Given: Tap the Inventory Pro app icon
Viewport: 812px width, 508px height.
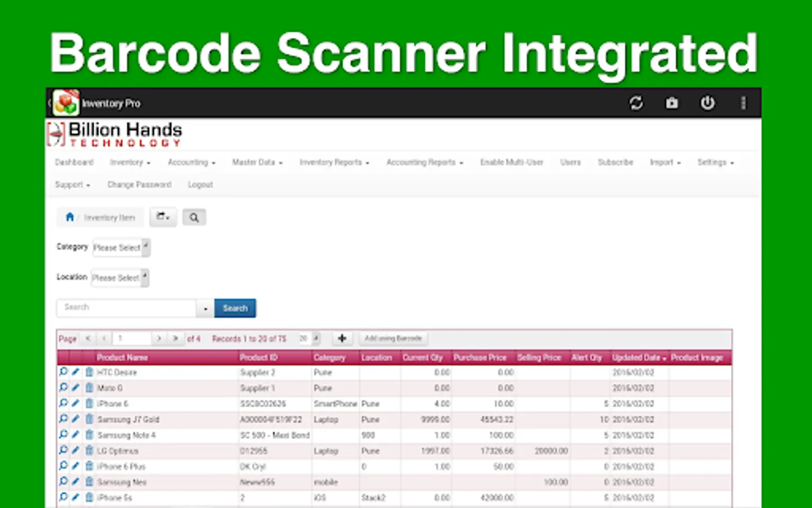Looking at the screenshot, I should click(66, 103).
